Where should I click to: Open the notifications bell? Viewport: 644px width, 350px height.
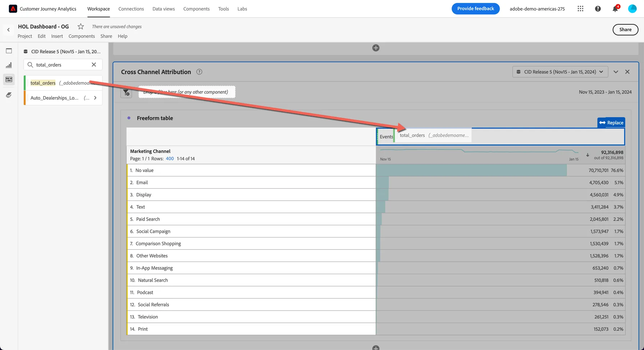point(615,9)
